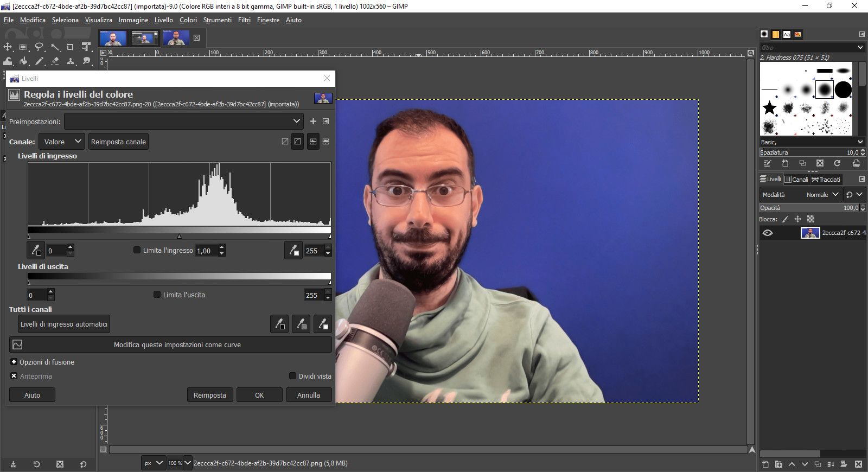
Task: Open Preimpostazioni presets dropdown
Action: [184, 122]
